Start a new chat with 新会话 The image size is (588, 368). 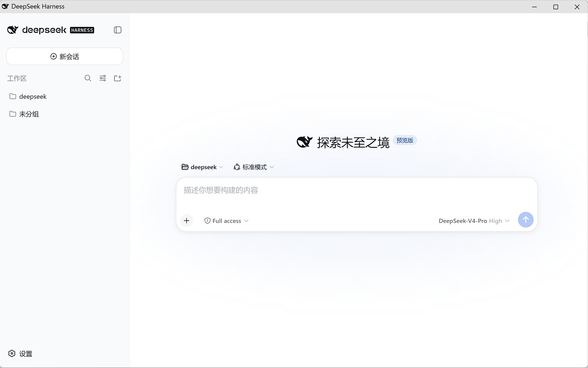tap(65, 57)
